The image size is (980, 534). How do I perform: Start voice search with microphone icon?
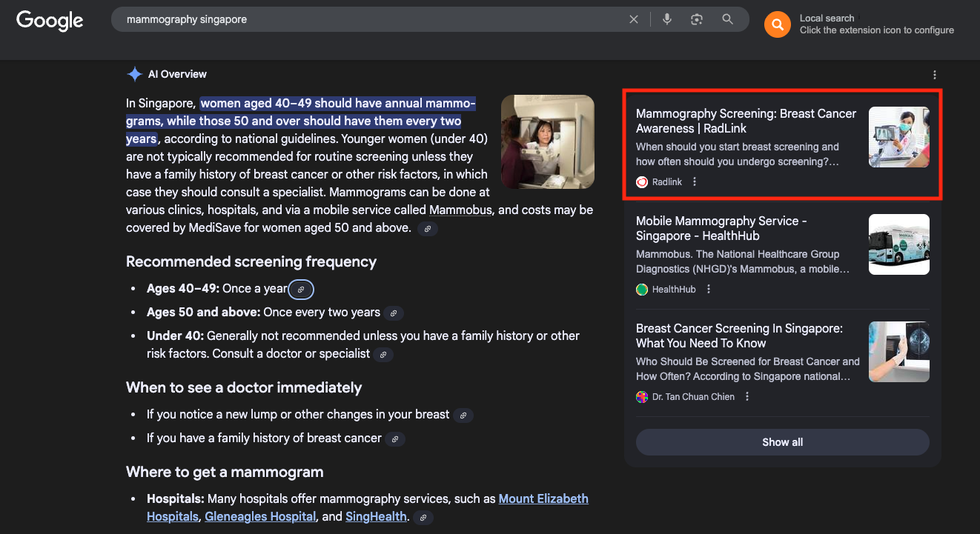[x=667, y=20]
